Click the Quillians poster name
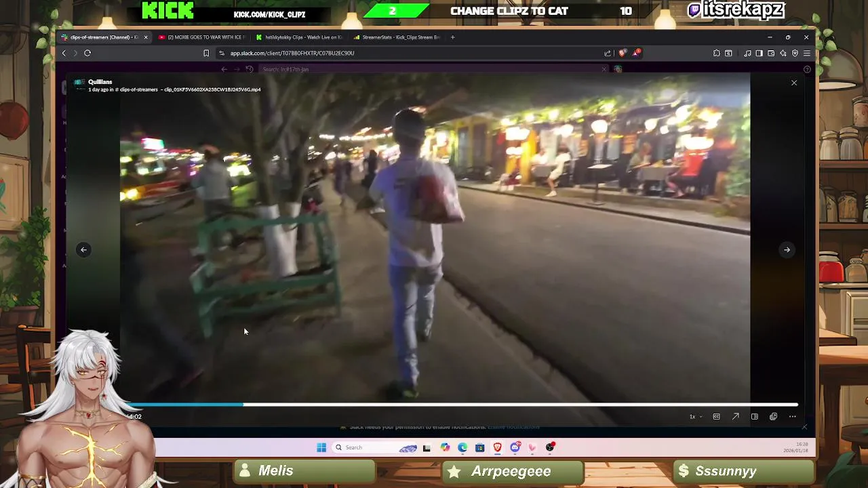 click(x=100, y=82)
